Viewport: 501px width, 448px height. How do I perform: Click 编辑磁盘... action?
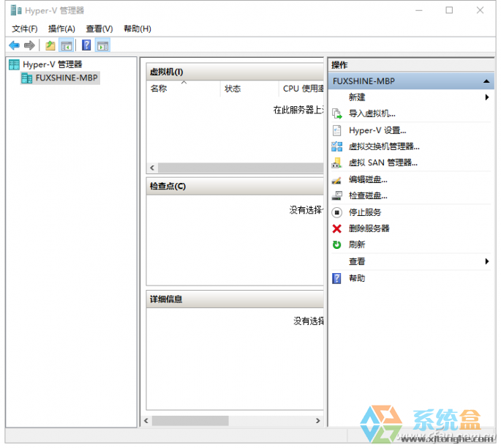click(368, 179)
